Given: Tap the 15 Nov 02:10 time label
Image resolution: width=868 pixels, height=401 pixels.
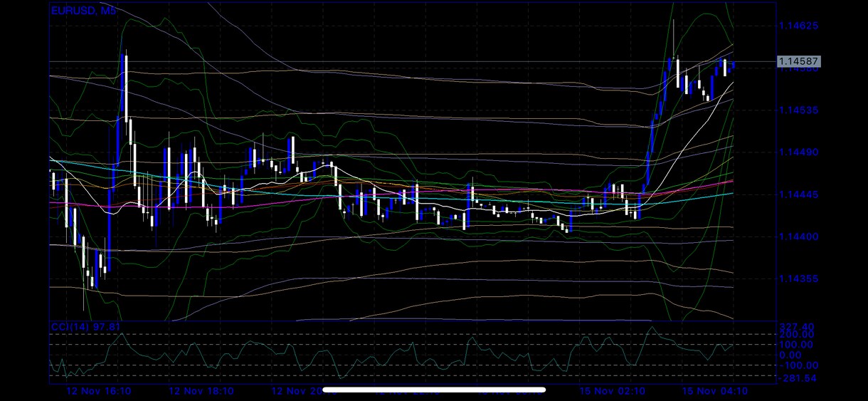Looking at the screenshot, I should 613,392.
